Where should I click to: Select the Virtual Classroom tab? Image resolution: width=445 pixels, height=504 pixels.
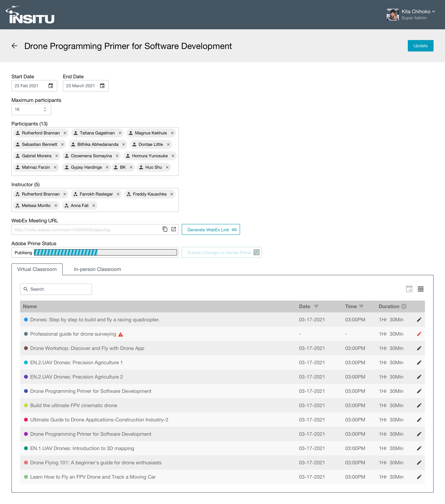click(x=37, y=269)
